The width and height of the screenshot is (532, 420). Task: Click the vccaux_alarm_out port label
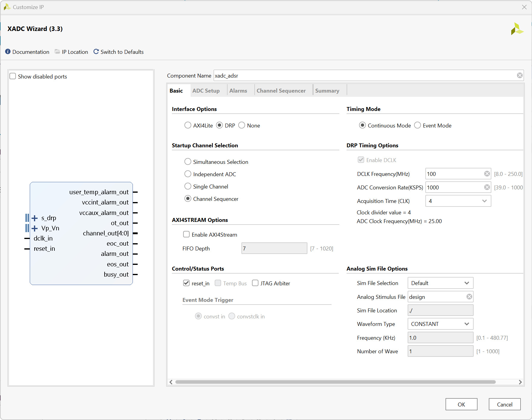click(104, 213)
